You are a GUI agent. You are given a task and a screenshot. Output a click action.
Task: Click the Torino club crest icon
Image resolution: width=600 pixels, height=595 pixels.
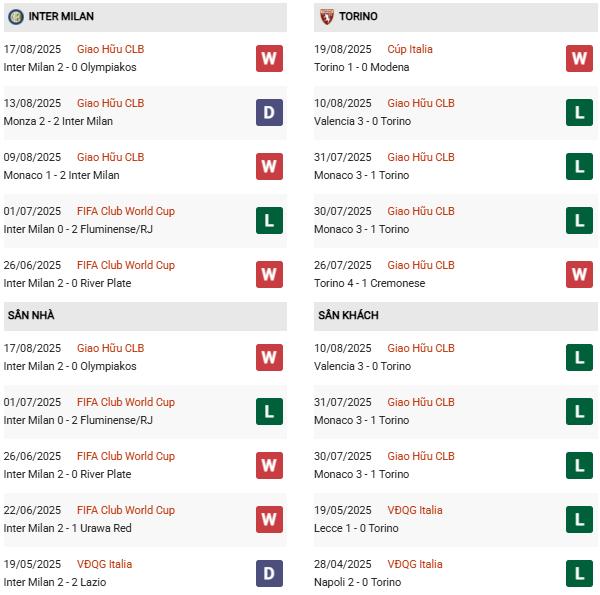tap(326, 17)
